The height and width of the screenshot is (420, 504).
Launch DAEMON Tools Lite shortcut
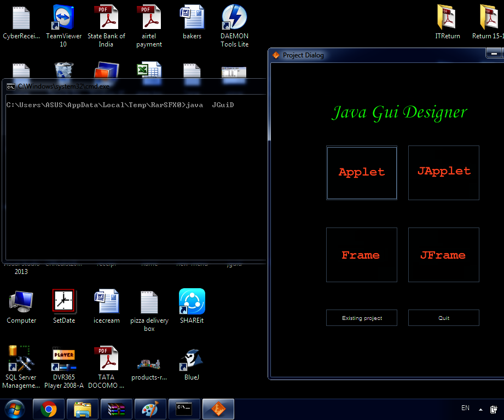[234, 26]
